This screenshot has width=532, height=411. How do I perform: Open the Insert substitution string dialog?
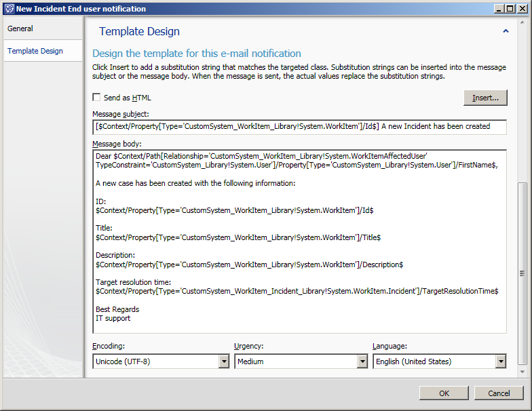[485, 98]
